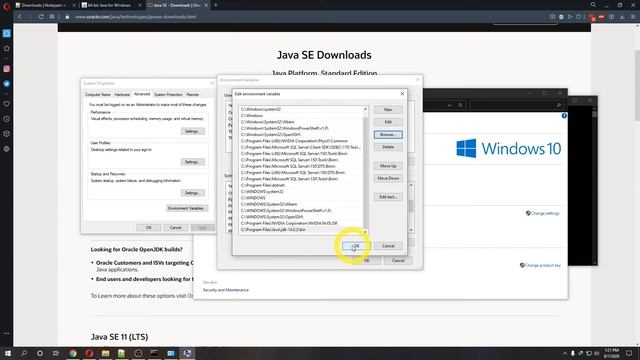Click Cancel in Edit environment variable dialog

[388, 246]
